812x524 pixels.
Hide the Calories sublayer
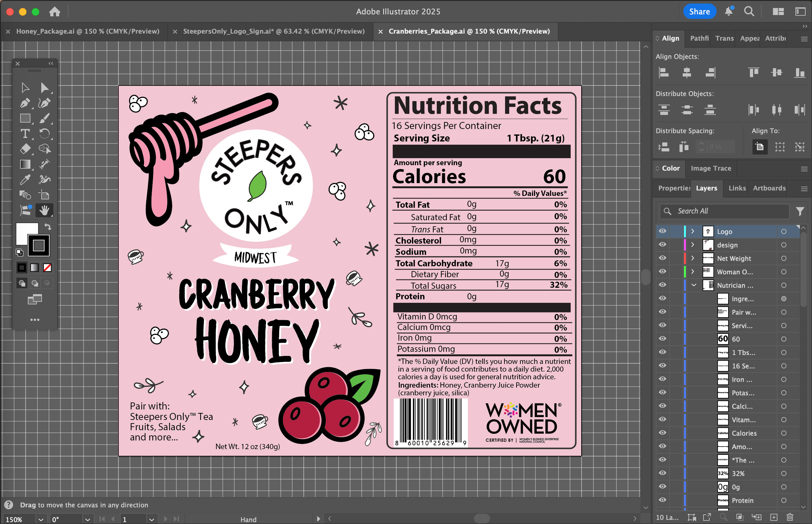pos(662,433)
